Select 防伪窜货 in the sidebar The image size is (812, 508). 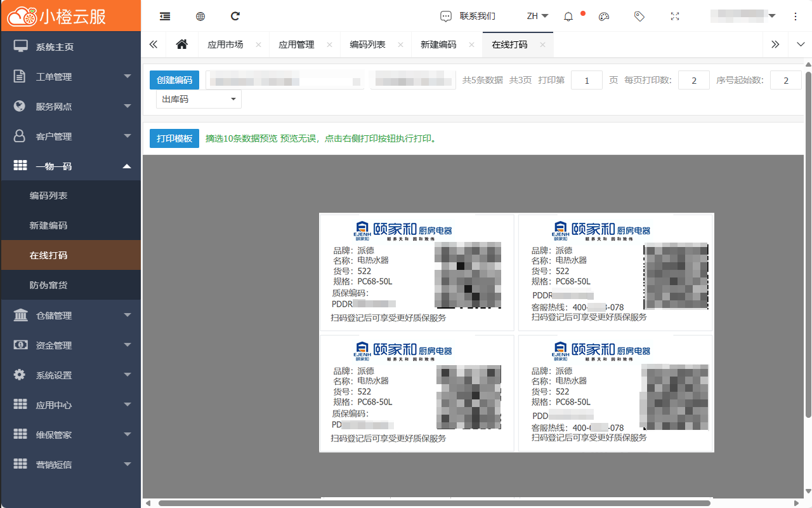(x=49, y=285)
